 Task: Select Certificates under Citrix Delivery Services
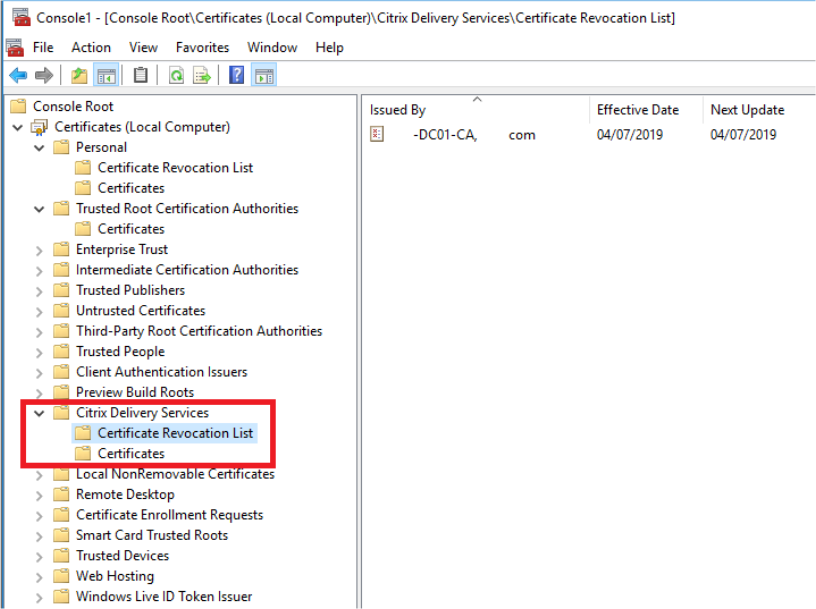click(x=135, y=453)
